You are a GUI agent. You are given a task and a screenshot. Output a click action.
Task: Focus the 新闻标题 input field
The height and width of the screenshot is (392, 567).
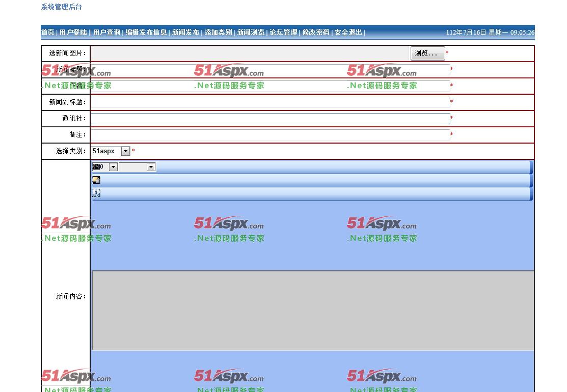pyautogui.click(x=270, y=70)
